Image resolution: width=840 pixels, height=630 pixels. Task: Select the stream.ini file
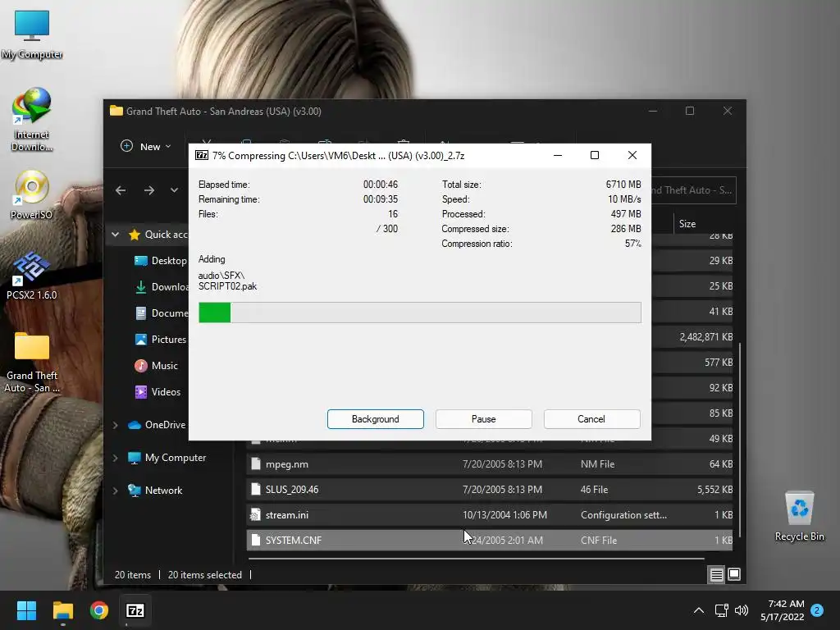coord(489,515)
